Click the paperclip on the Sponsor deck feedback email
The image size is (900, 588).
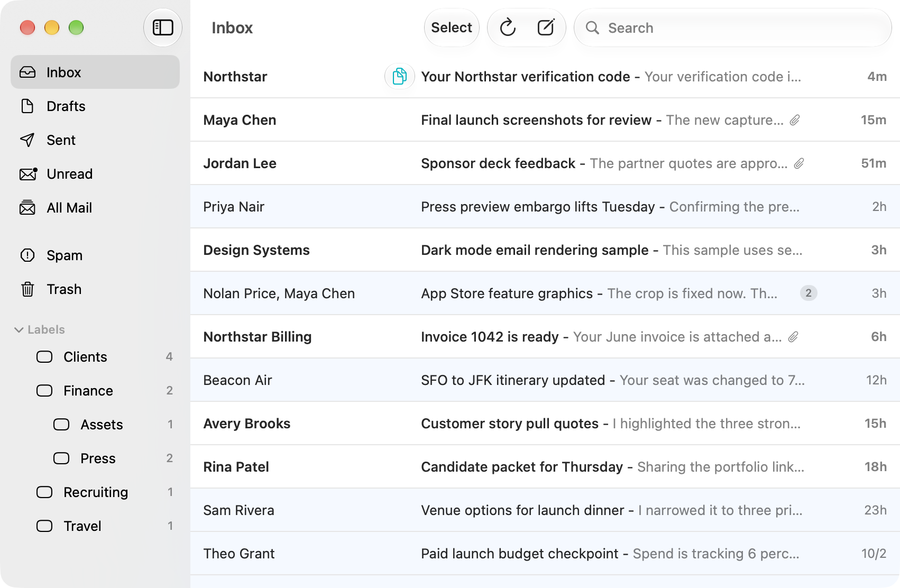point(799,163)
